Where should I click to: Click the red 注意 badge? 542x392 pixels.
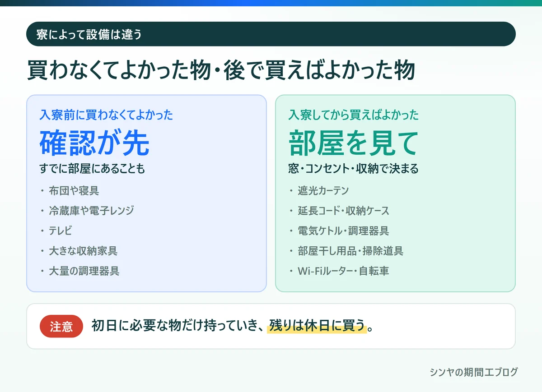coord(61,326)
